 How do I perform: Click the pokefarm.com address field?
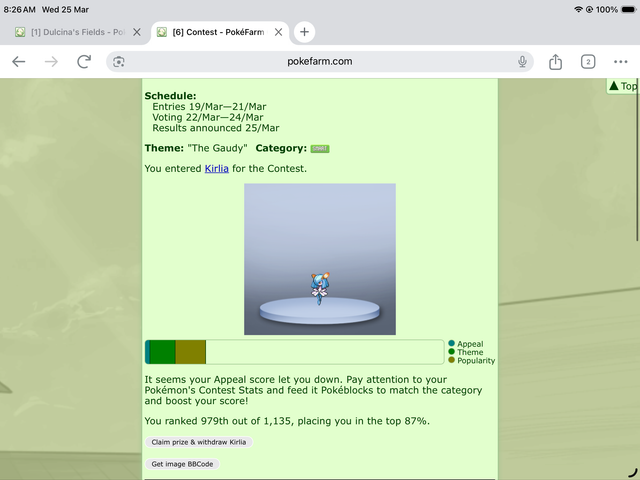click(320, 62)
